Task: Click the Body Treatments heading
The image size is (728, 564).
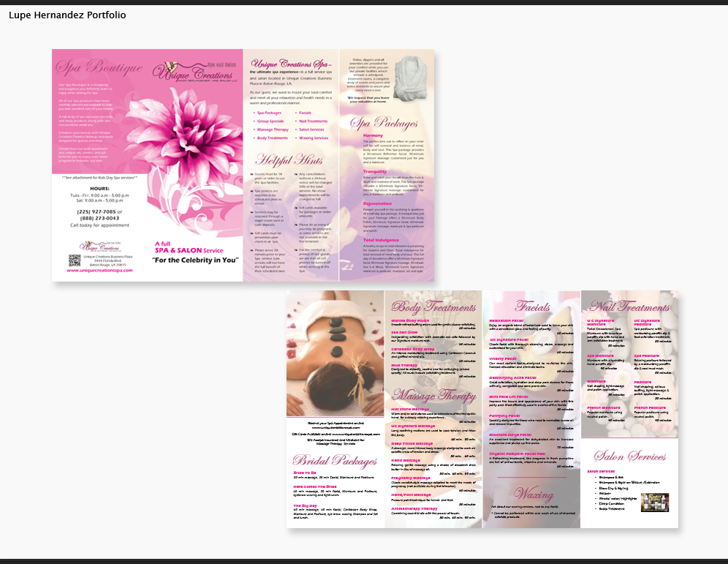Action: coord(433,307)
